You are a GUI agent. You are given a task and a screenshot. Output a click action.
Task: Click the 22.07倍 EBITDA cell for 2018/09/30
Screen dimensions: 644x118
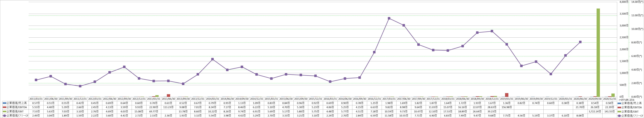[x=477, y=107]
